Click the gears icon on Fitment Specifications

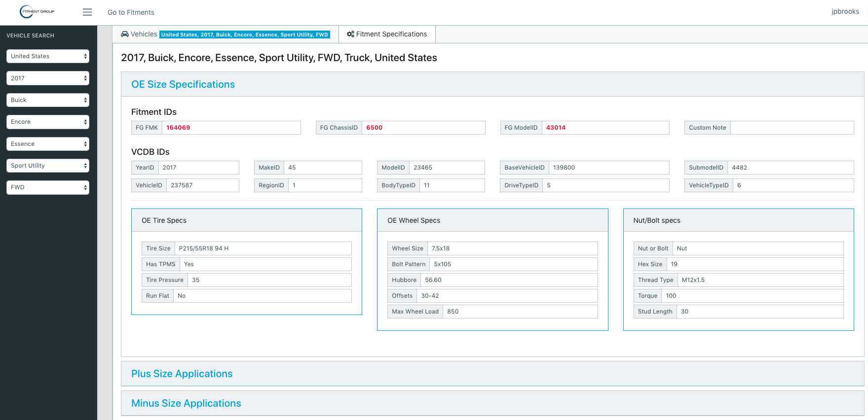(x=350, y=34)
